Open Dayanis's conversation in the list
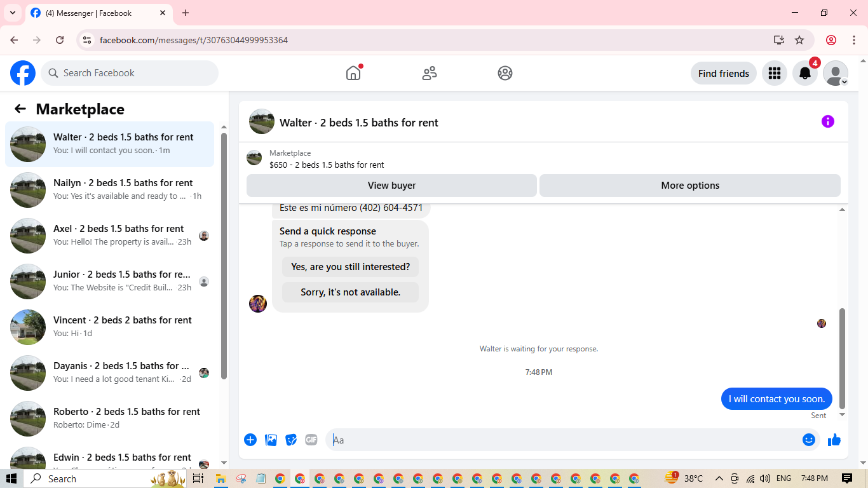Viewport: 868px width, 488px height. pyautogui.click(x=110, y=373)
